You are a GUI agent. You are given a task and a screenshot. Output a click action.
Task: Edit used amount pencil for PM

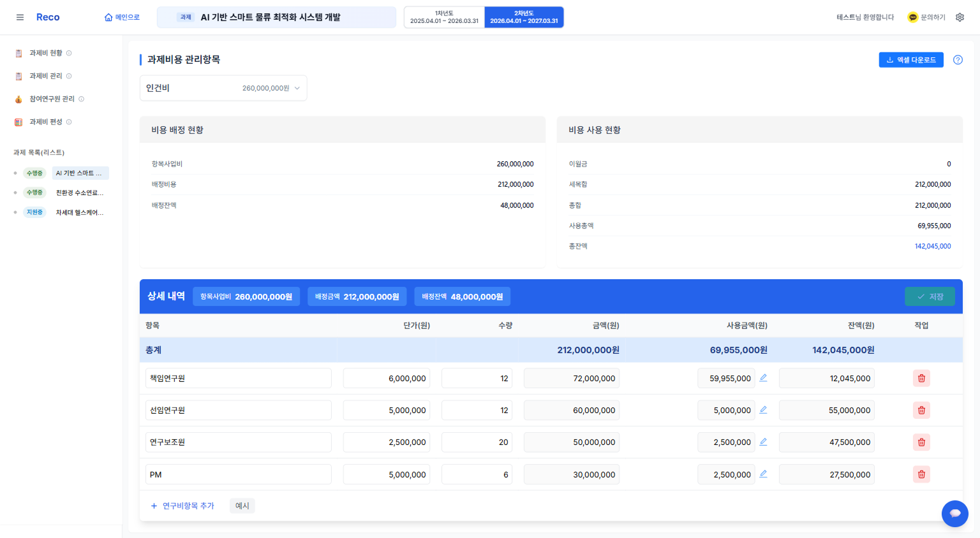(x=763, y=474)
